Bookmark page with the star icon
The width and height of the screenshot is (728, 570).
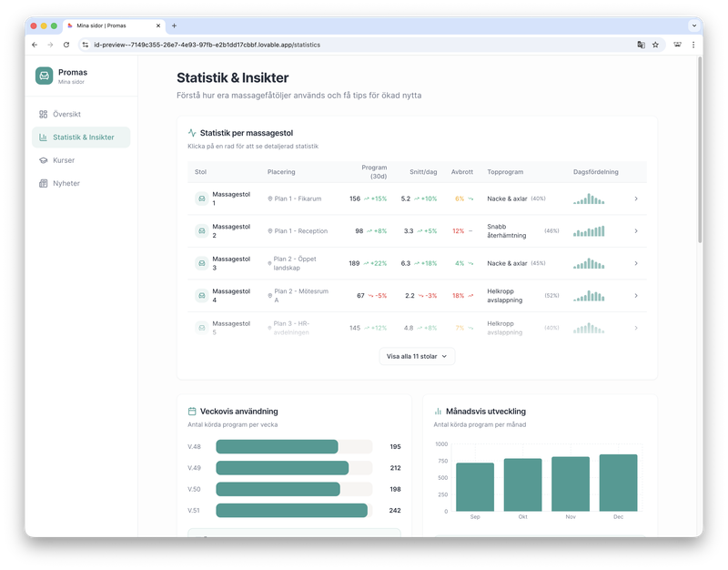click(655, 44)
